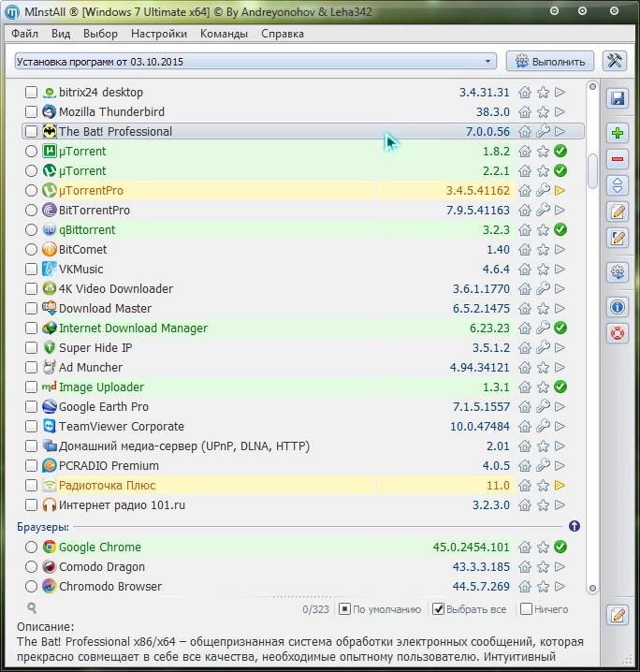Click the star icon on Mozilla Thunderbird row
The height and width of the screenshot is (672, 640).
(543, 112)
